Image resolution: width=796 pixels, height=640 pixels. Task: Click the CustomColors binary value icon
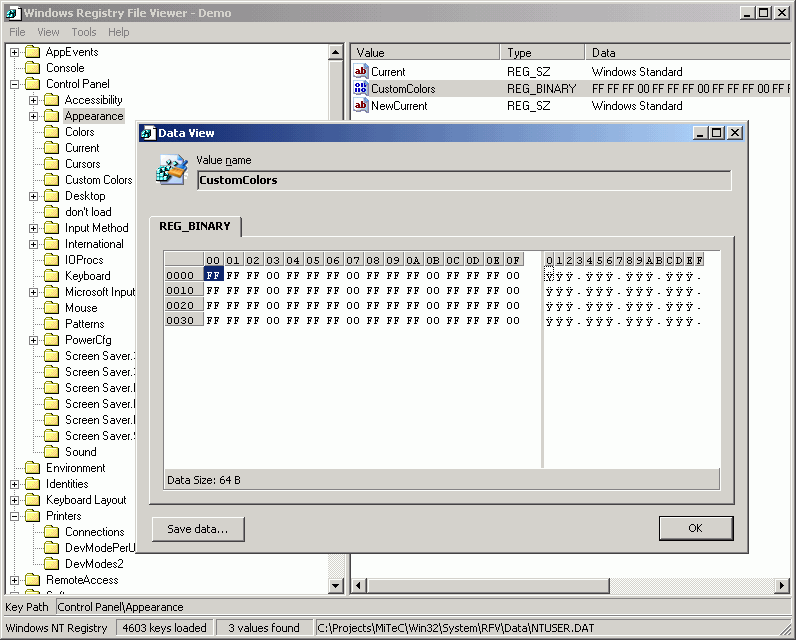[x=360, y=88]
